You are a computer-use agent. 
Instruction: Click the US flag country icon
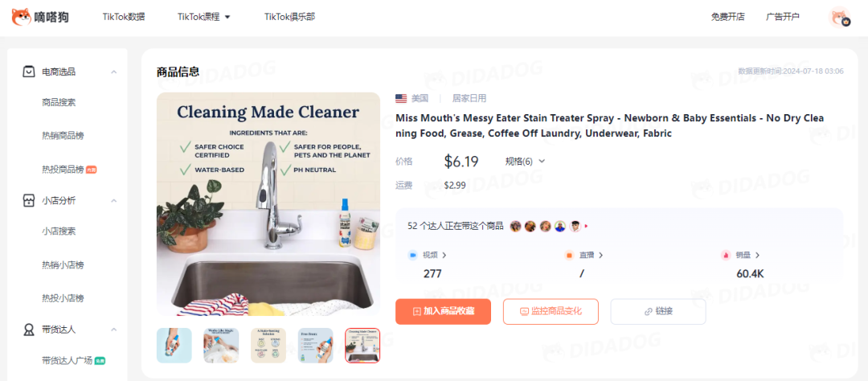(x=401, y=99)
